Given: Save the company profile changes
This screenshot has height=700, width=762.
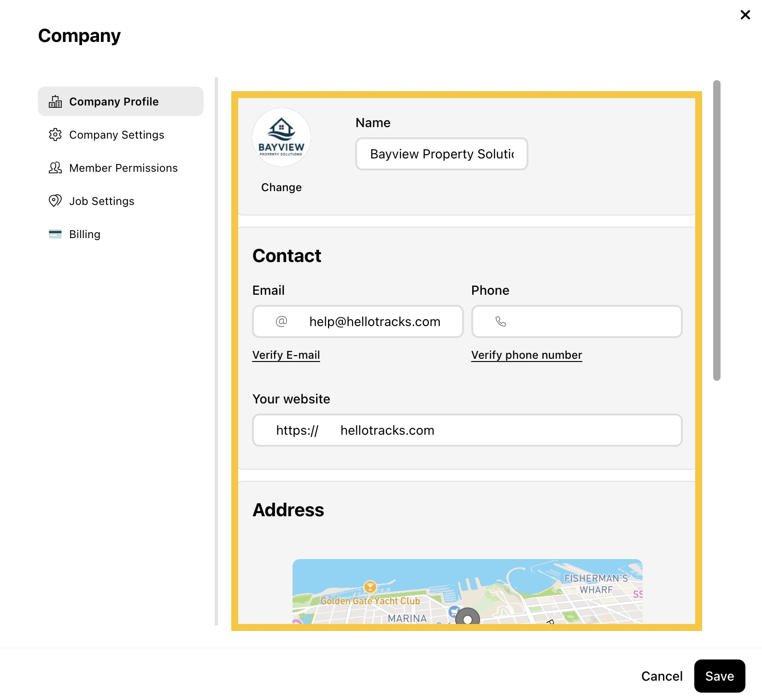Looking at the screenshot, I should [720, 676].
